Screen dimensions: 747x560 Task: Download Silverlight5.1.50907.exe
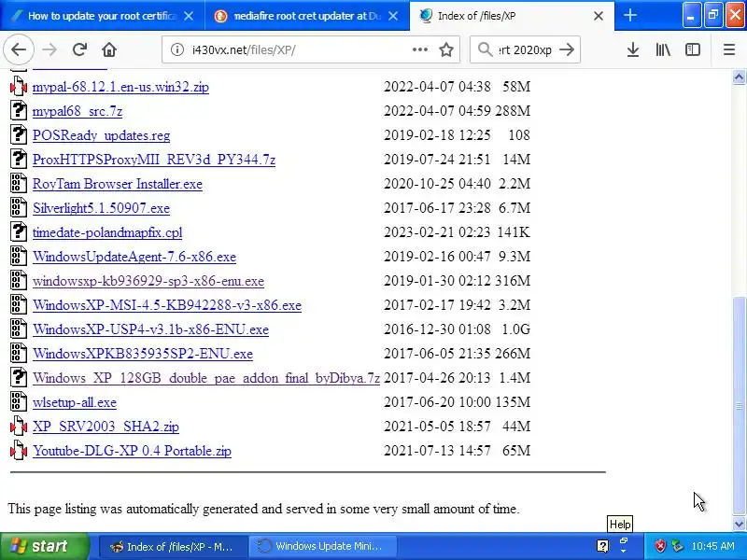pos(101,208)
